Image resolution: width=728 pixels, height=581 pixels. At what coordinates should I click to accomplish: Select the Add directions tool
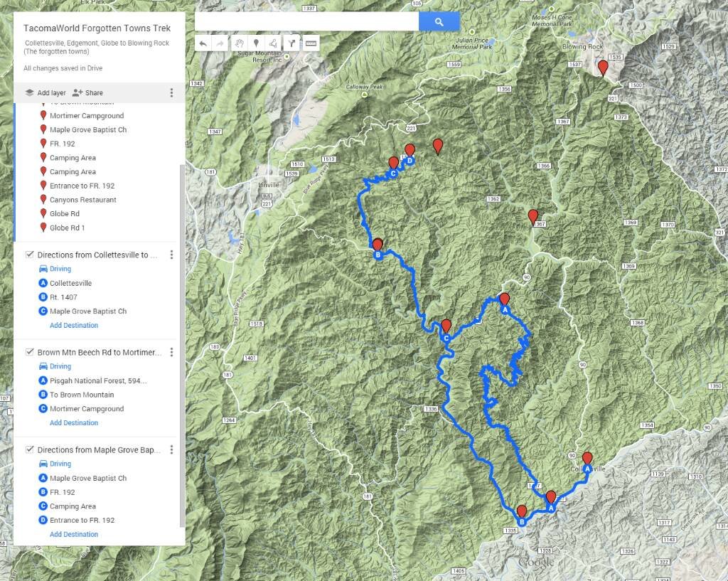[x=291, y=43]
